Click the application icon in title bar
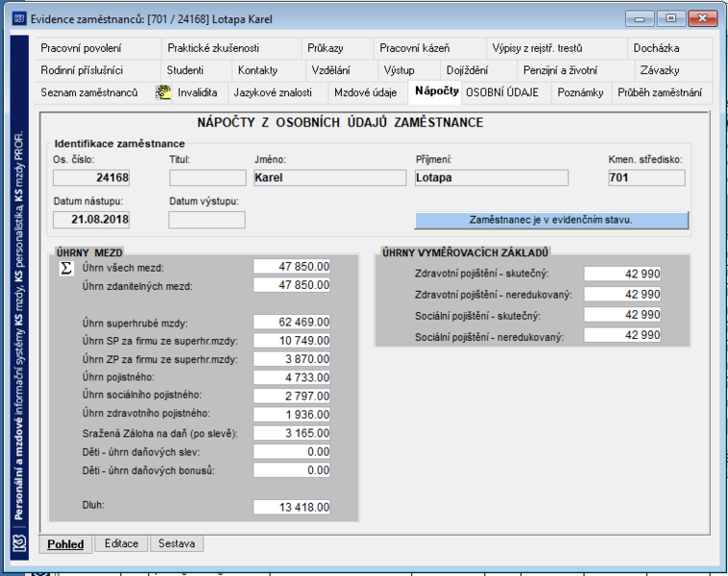 pyautogui.click(x=19, y=18)
